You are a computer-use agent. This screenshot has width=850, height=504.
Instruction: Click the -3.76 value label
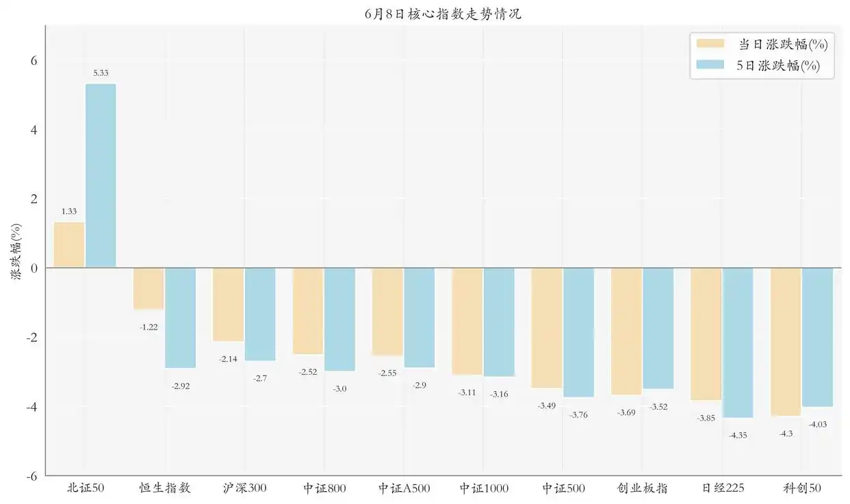tap(578, 414)
